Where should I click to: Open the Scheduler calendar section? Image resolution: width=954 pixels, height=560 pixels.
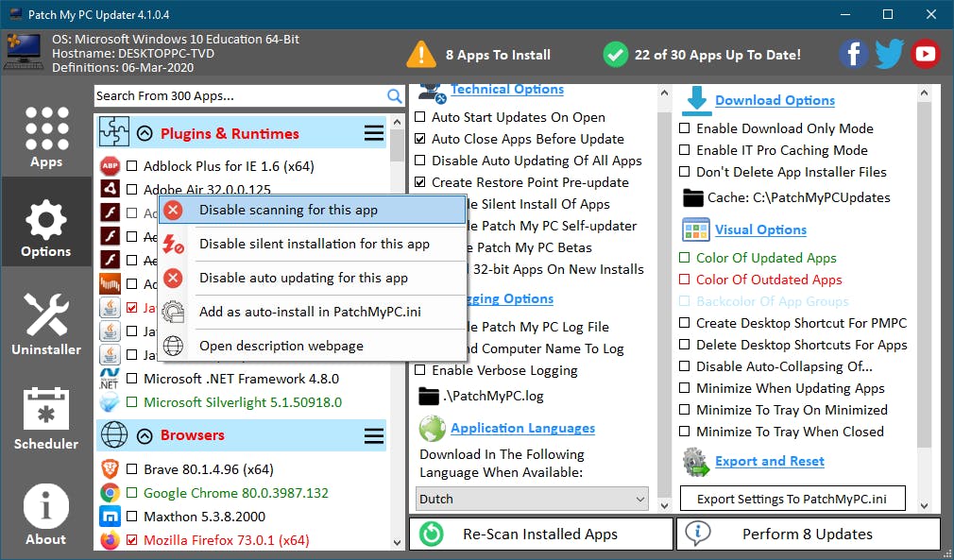(x=46, y=418)
